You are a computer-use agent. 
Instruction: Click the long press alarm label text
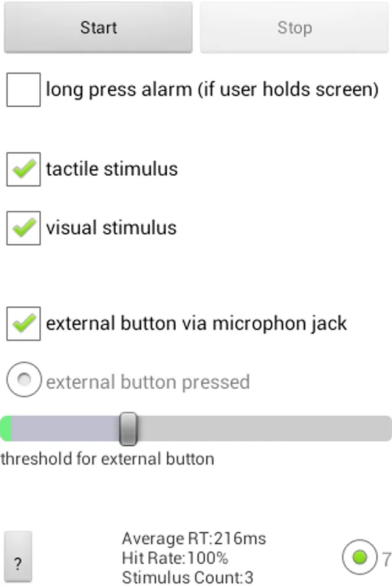click(212, 90)
